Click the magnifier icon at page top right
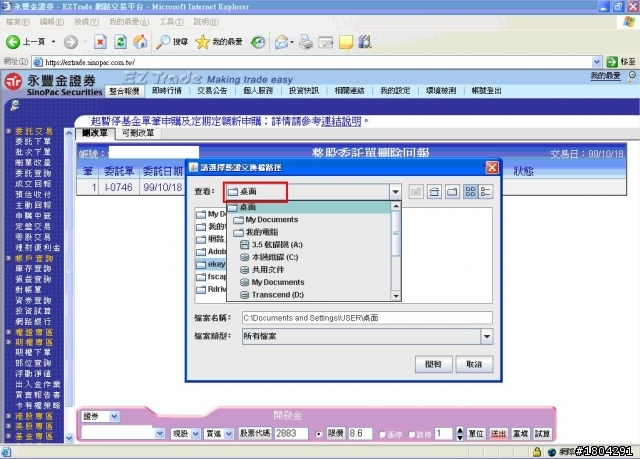640x459 pixels. [x=632, y=76]
